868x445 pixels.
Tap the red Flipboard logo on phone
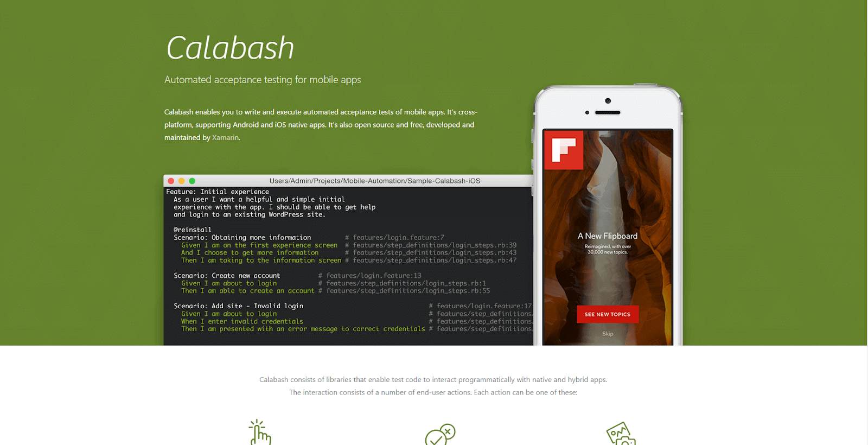coord(564,150)
